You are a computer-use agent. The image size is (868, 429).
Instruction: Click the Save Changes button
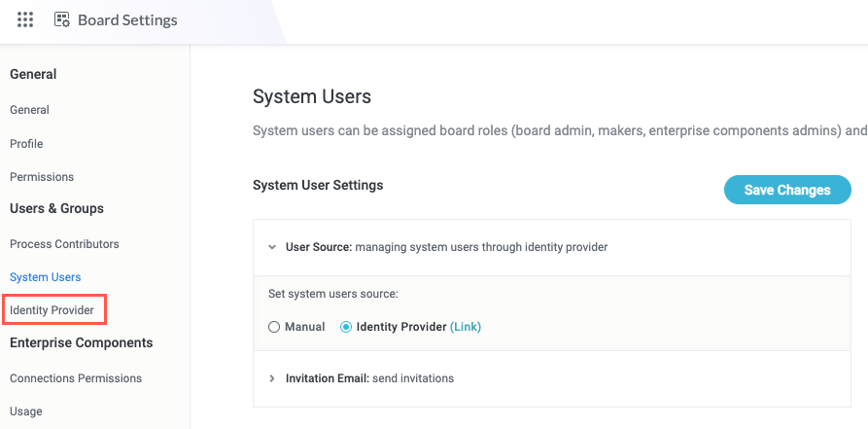click(x=787, y=190)
